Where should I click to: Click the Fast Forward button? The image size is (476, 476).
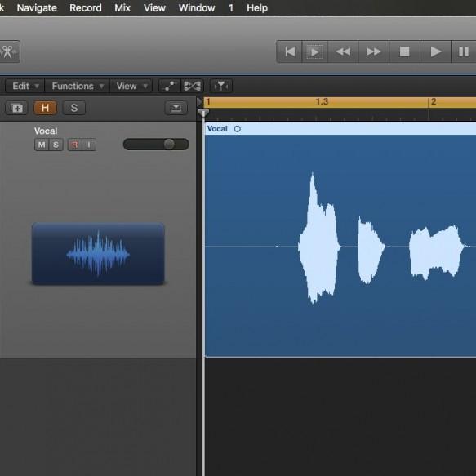click(373, 51)
